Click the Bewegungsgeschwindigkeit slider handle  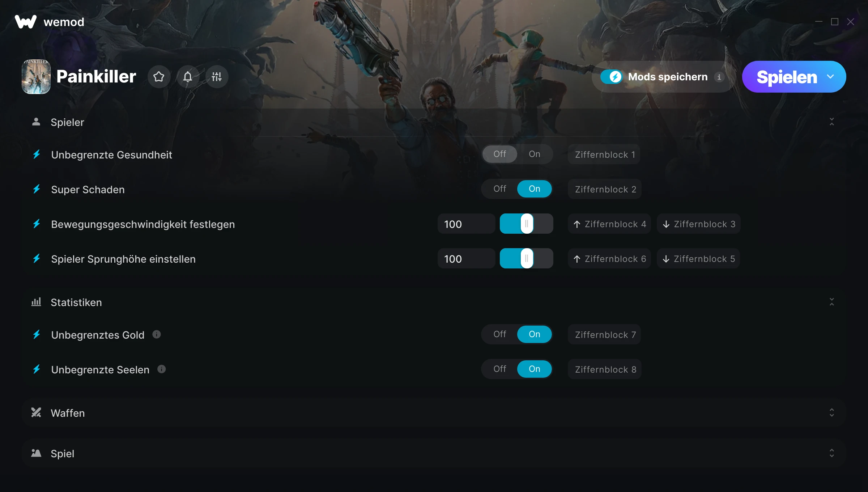click(x=527, y=224)
